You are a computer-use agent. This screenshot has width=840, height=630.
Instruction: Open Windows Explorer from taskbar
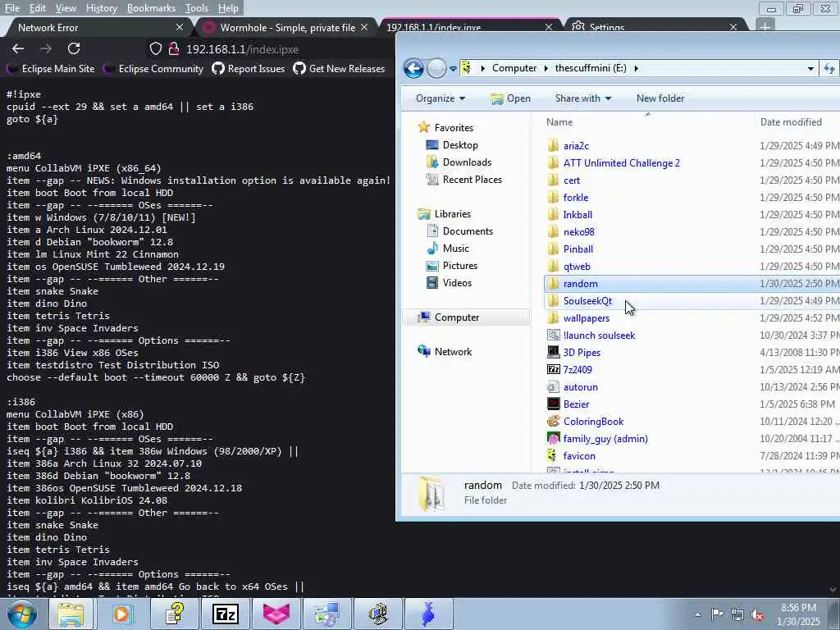(x=71, y=614)
